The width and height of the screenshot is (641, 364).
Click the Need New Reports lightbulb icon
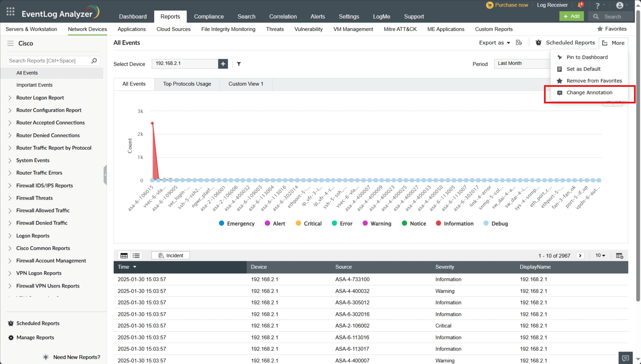click(x=46, y=357)
